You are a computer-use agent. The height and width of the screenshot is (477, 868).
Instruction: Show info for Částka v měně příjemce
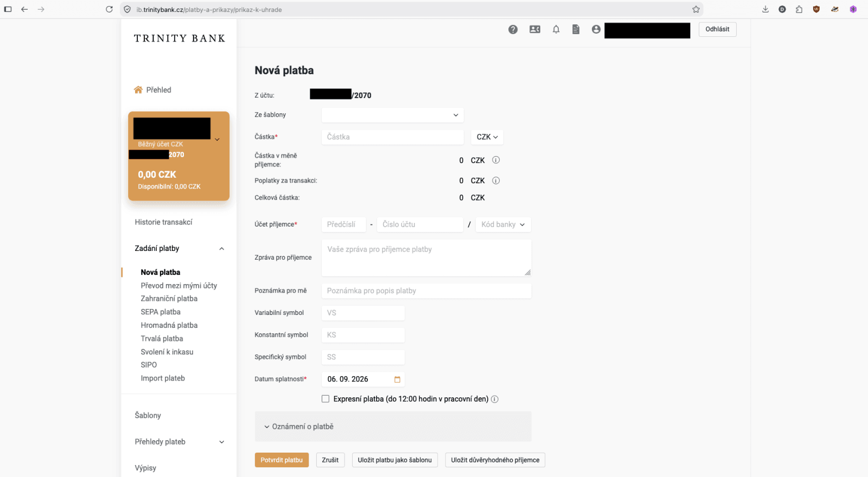pyautogui.click(x=496, y=160)
